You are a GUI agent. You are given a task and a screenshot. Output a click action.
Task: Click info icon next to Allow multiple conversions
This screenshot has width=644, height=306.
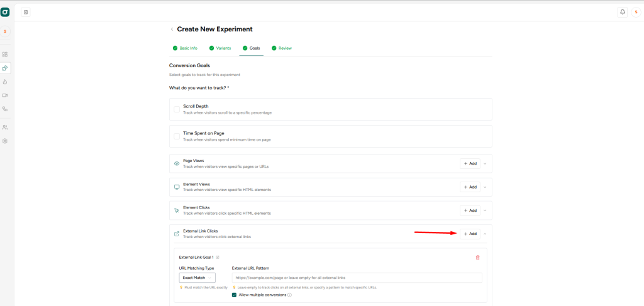(289, 295)
